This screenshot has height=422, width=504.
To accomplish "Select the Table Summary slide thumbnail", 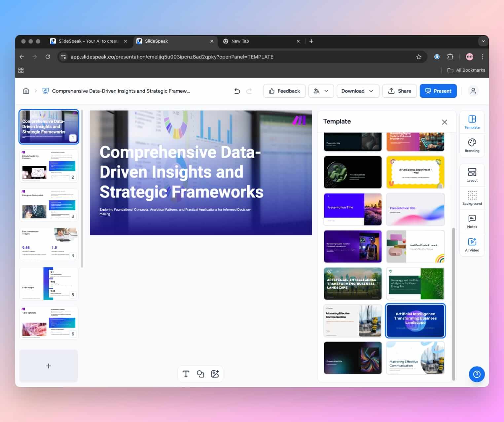I will (x=48, y=322).
